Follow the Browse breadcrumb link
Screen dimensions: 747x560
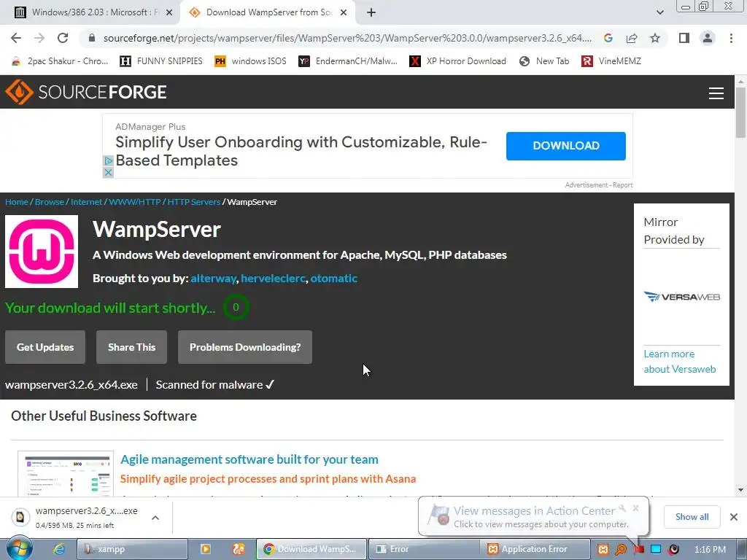(50, 202)
